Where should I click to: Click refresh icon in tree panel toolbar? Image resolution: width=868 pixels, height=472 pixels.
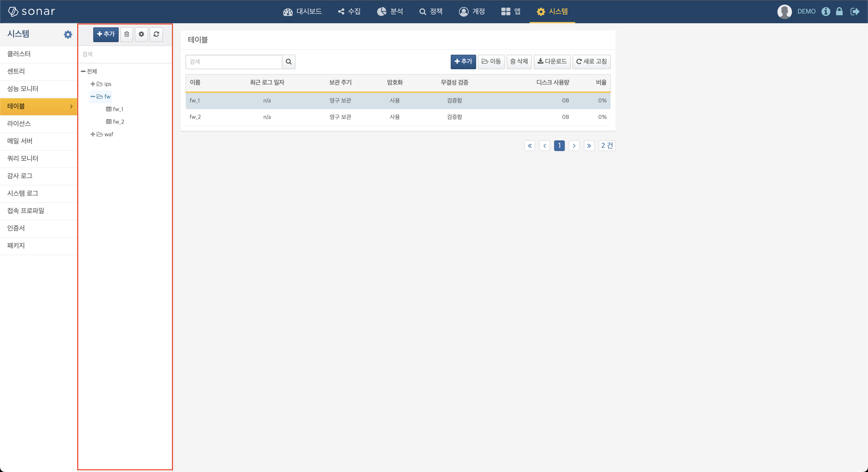156,34
